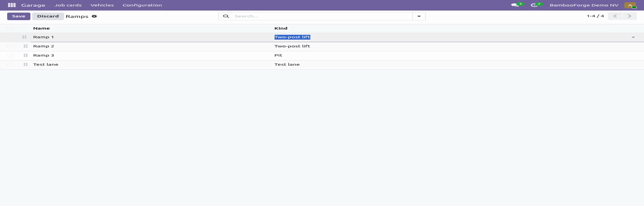This screenshot has height=206, width=644.
Task: Save the edited ramp record
Action: point(19,16)
